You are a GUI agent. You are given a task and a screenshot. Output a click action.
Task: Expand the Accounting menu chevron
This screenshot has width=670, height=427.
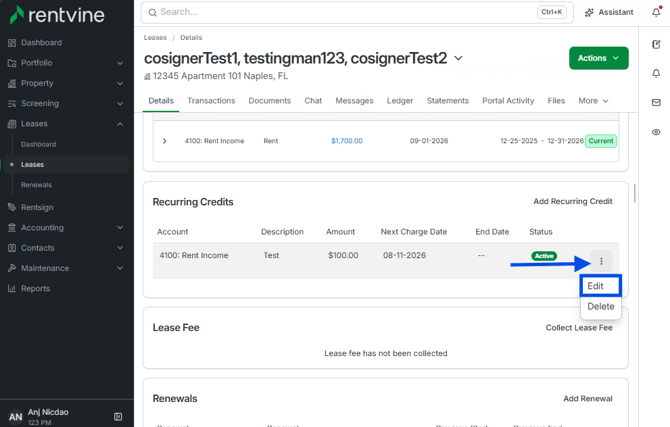click(x=120, y=228)
